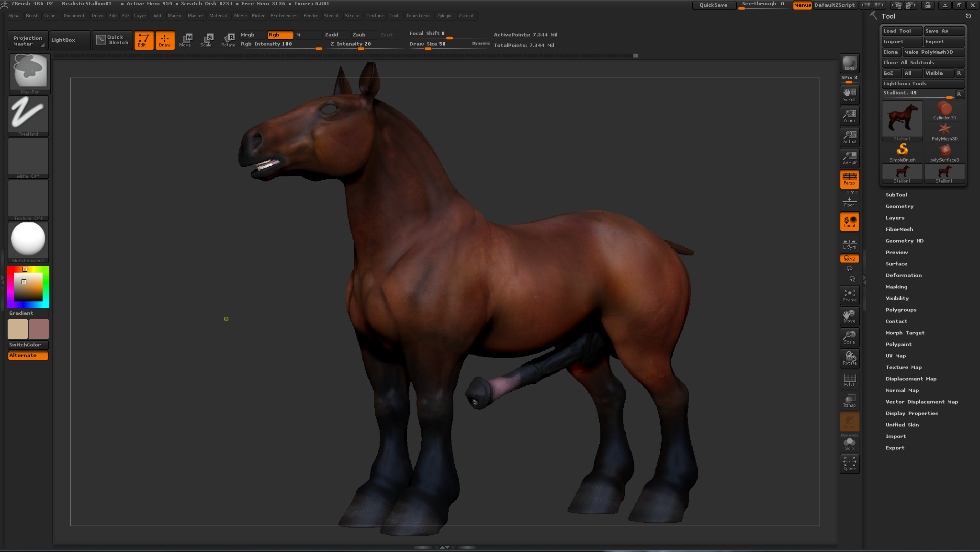This screenshot has width=980, height=552.
Task: Click the Make PolyMesh3D button
Action: tap(933, 52)
